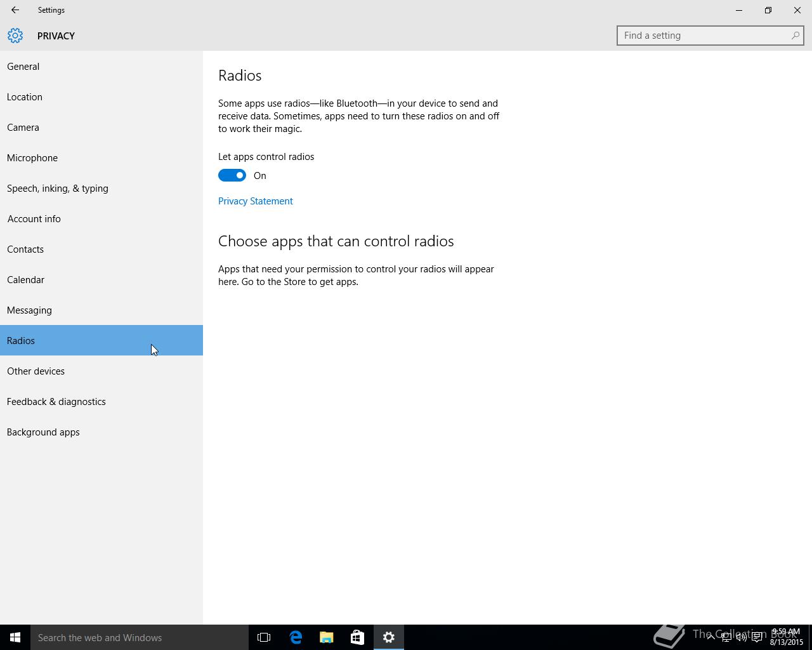
Task: Open Other devices privacy page
Action: pos(101,371)
